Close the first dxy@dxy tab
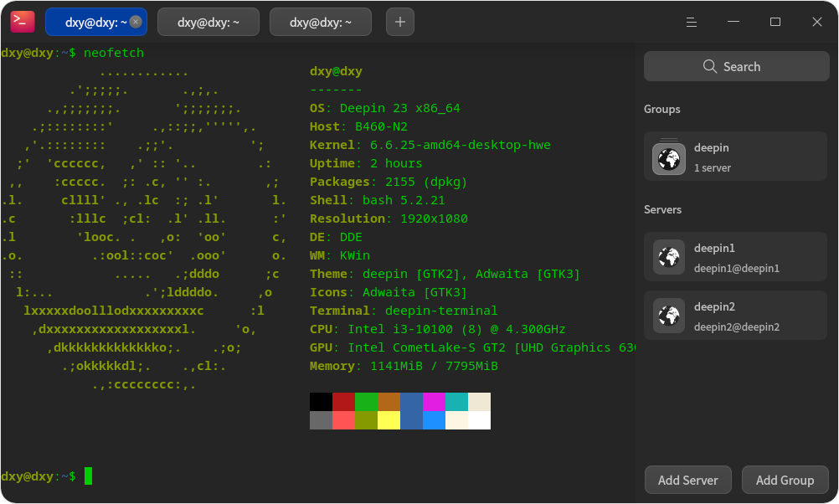The width and height of the screenshot is (839, 504). [x=136, y=22]
